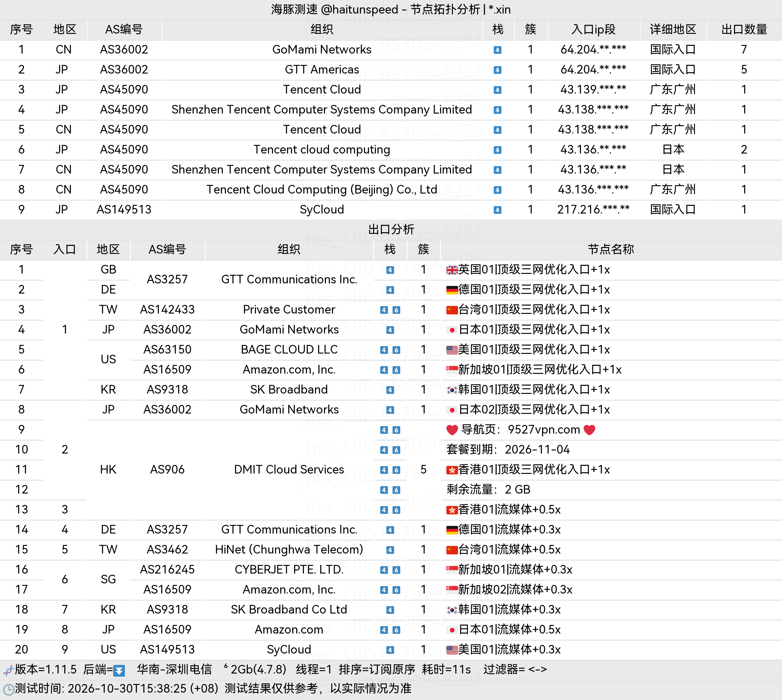The width and height of the screenshot is (782, 700).
Task: Select 剩余流量: 2 GB node name
Action: (x=488, y=490)
